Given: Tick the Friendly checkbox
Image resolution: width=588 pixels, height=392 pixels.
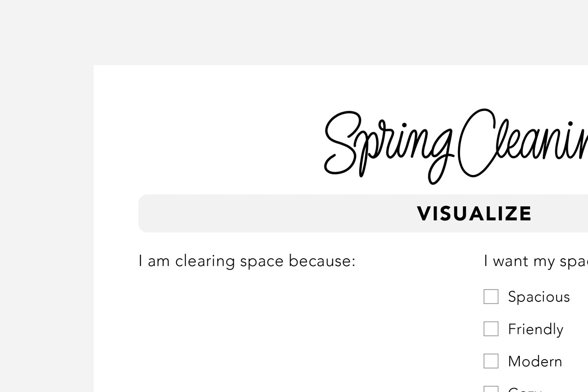Looking at the screenshot, I should point(491,329).
